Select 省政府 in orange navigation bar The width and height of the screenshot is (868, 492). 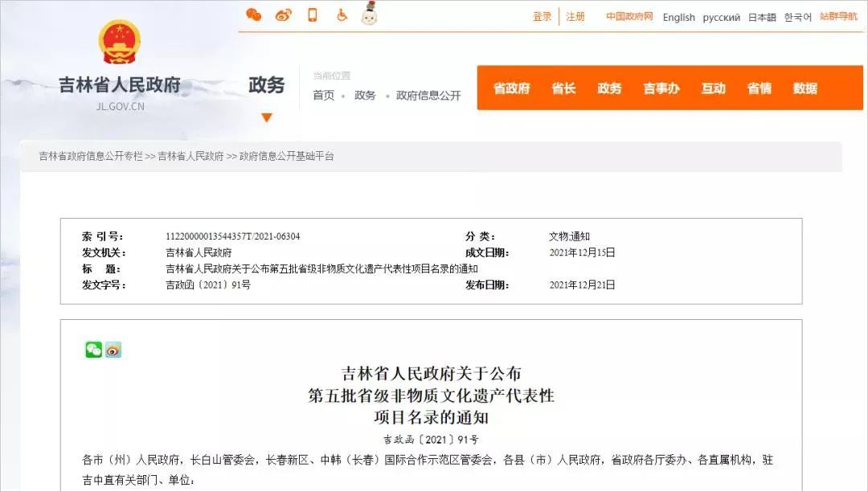511,88
